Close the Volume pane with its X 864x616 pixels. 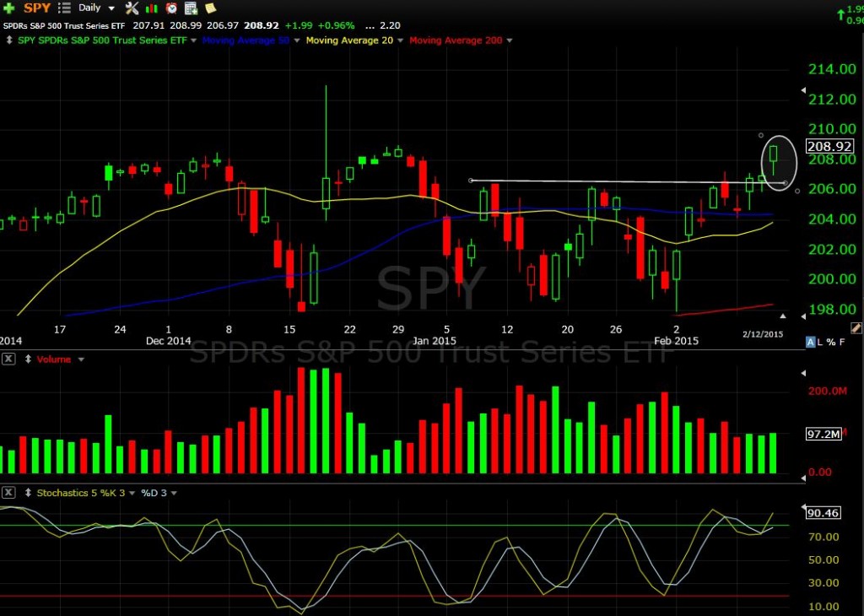pos(8,359)
